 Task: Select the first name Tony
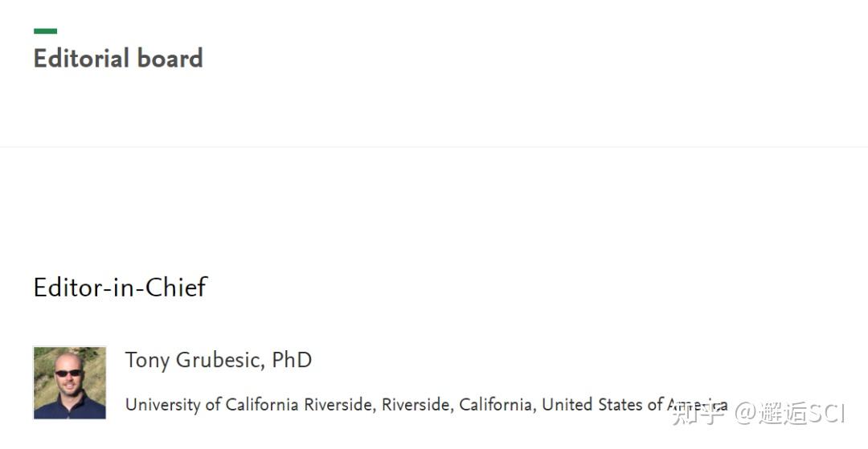pyautogui.click(x=147, y=361)
